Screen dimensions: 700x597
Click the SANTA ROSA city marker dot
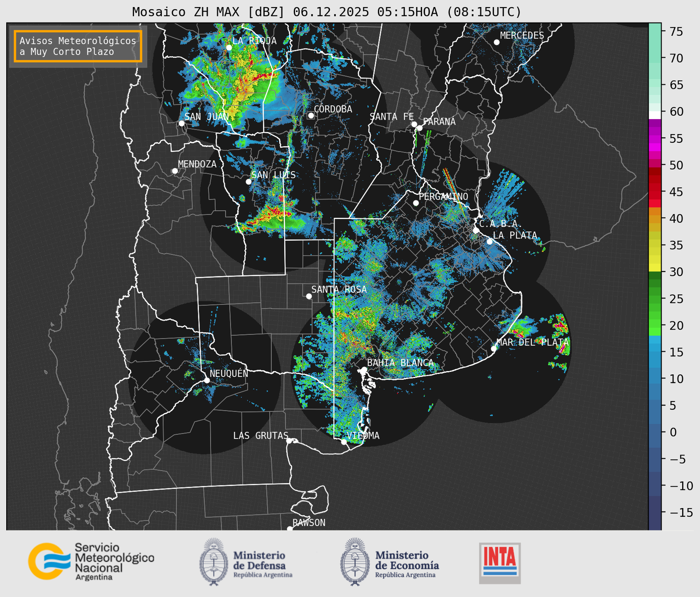(x=309, y=296)
